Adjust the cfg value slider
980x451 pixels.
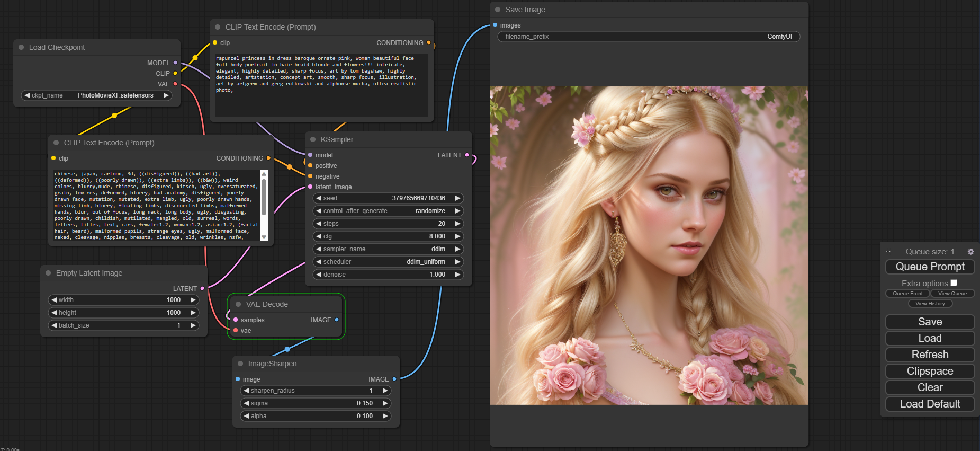point(388,236)
